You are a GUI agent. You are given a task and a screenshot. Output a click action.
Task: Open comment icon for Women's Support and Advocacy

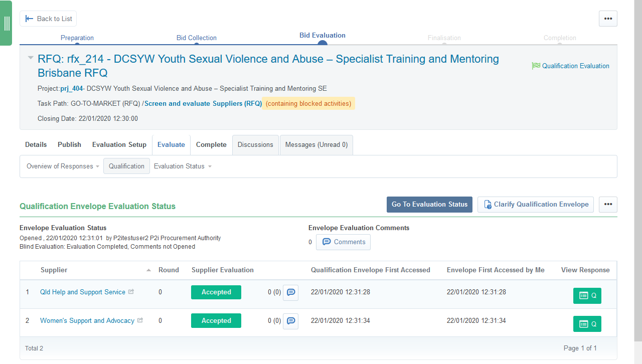tap(290, 321)
